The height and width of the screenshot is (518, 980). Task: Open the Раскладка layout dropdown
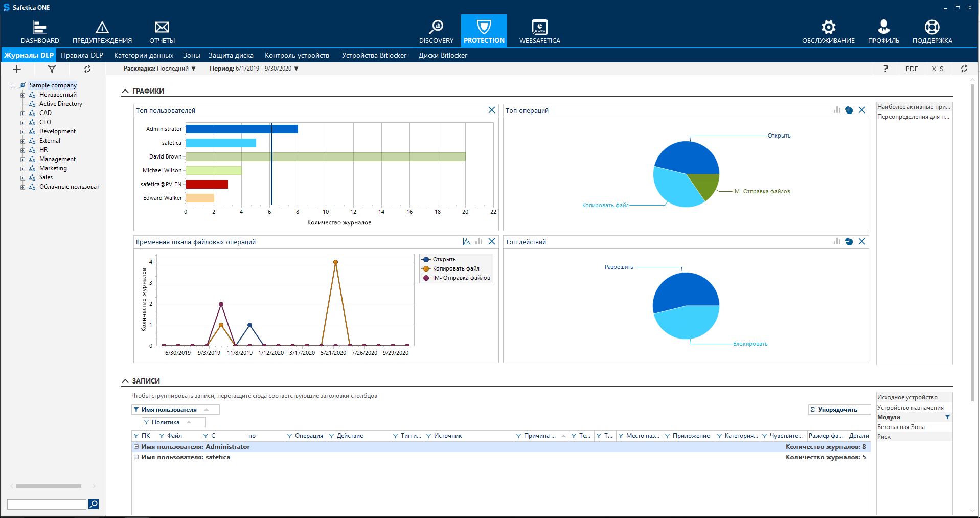[160, 69]
